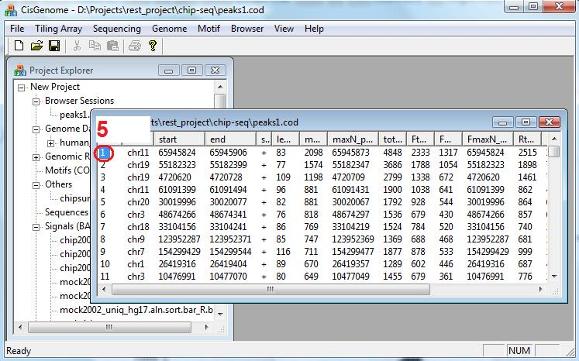The image size is (579, 361).
Task: Open the Sequencing menu
Action: click(x=117, y=29)
